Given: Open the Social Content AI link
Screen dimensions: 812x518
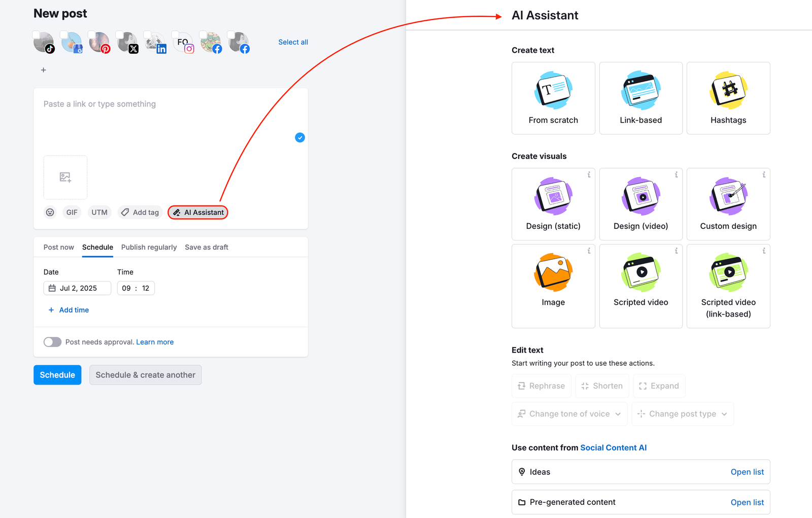Looking at the screenshot, I should (614, 447).
